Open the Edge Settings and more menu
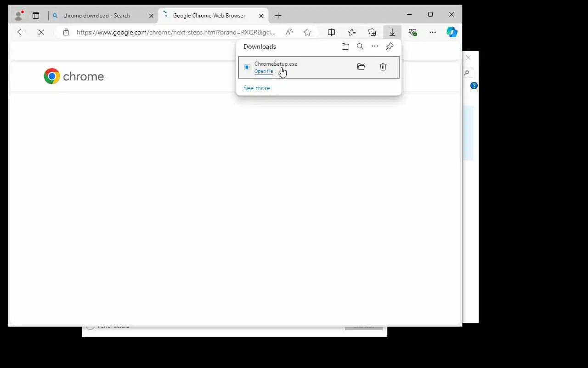This screenshot has width=588, height=368. click(433, 32)
